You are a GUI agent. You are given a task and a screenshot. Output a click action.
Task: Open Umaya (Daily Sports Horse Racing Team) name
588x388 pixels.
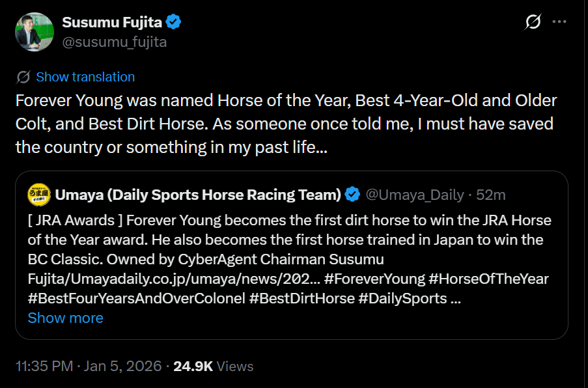pos(198,195)
